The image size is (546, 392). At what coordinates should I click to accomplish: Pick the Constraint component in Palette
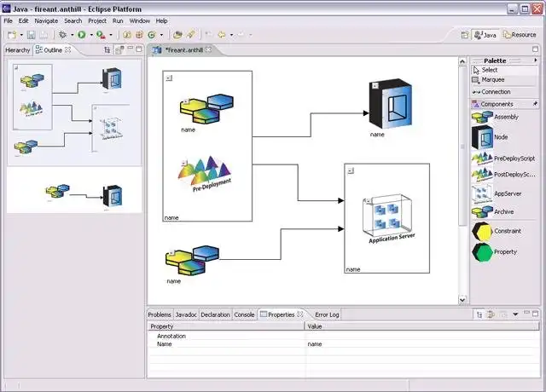coord(505,231)
